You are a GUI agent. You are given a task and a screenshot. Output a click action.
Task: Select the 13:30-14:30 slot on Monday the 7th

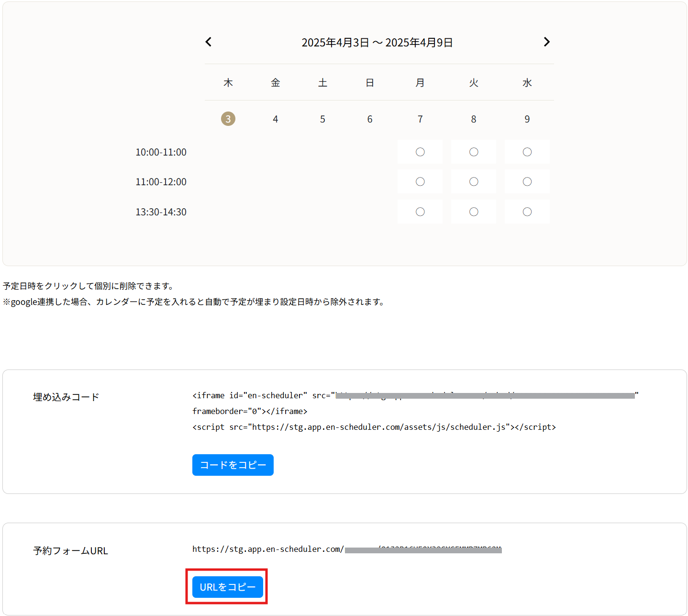pyautogui.click(x=420, y=212)
